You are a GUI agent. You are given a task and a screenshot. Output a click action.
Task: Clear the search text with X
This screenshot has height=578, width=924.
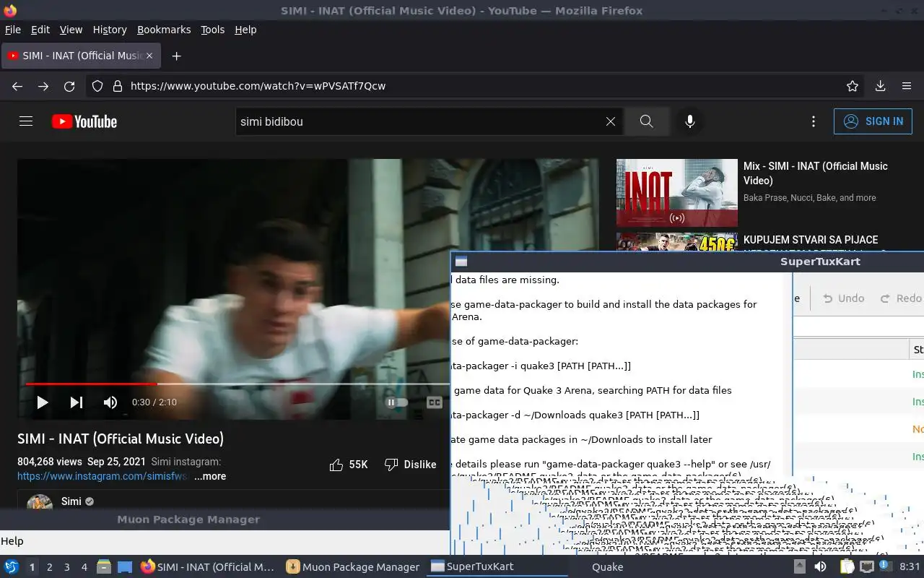[611, 121]
